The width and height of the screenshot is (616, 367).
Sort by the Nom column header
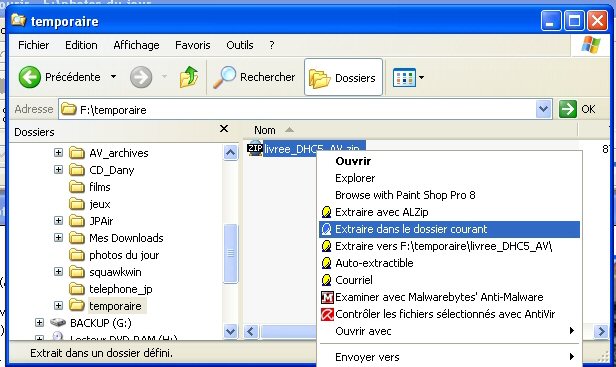[x=410, y=130]
